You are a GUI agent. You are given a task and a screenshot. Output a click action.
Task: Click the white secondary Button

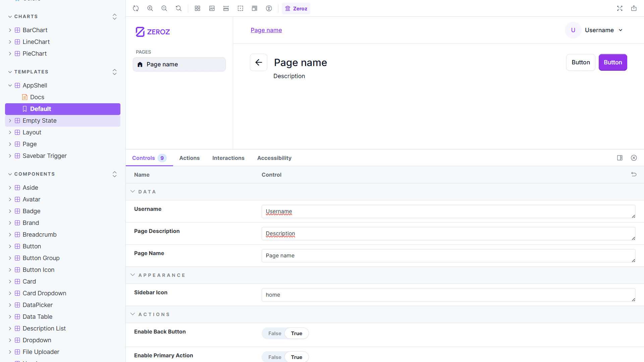tap(581, 62)
